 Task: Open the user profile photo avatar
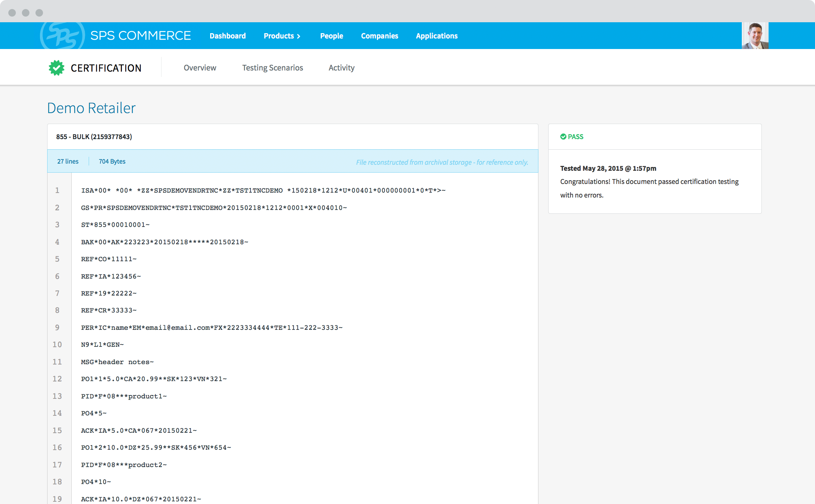pos(755,36)
